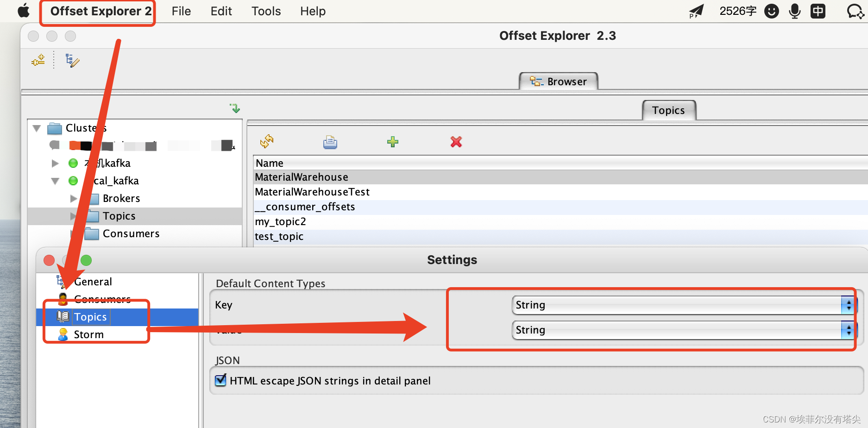Click the green plus add topic icon
The image size is (868, 428).
coord(393,142)
